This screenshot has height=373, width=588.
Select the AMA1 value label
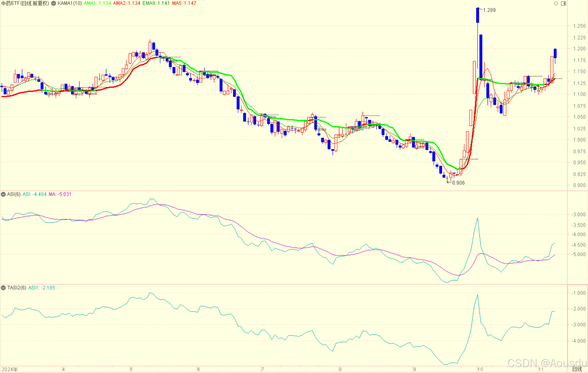(x=97, y=4)
